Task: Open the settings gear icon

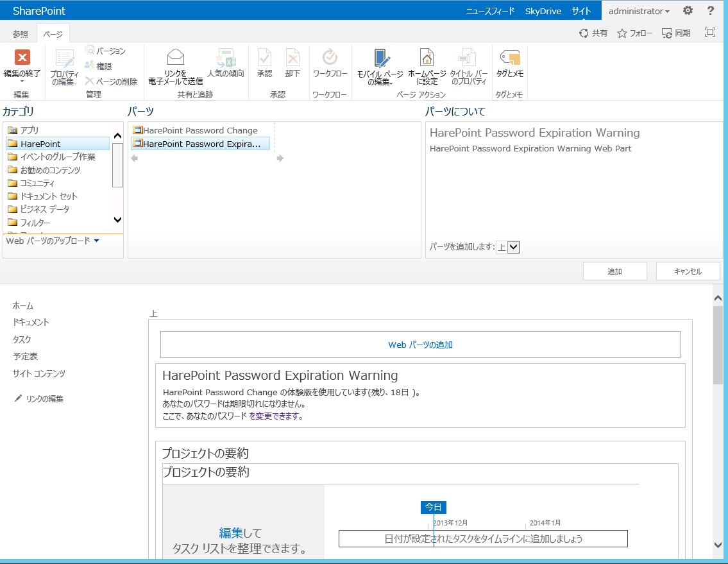Action: [688, 10]
